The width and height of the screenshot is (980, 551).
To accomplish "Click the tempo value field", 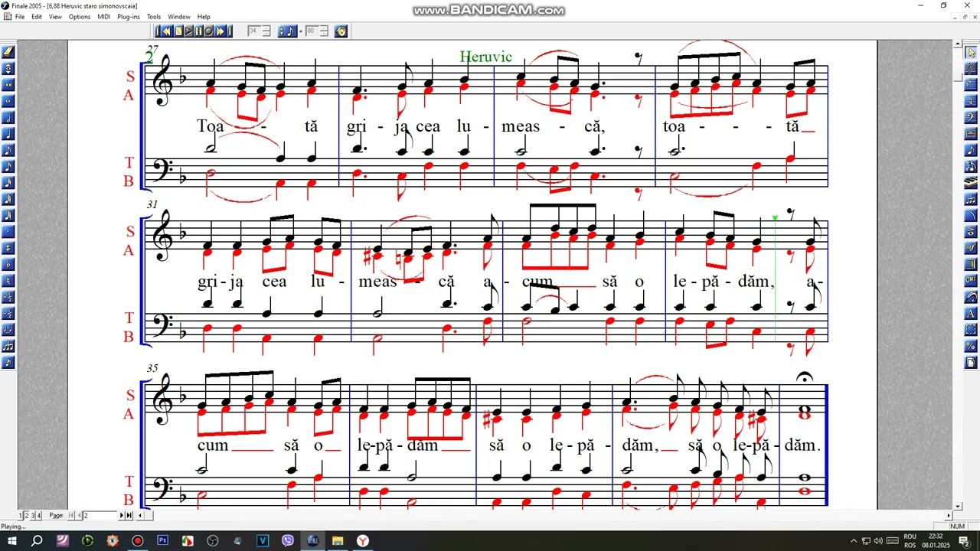I will 312,31.
